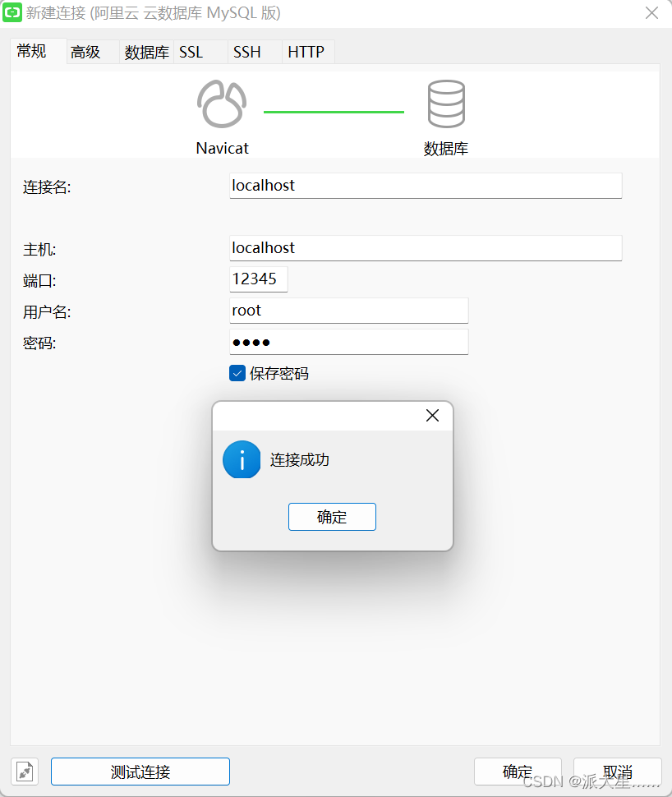Viewport: 672px width, 797px height.
Task: Open the 高级 tab
Action: point(93,52)
